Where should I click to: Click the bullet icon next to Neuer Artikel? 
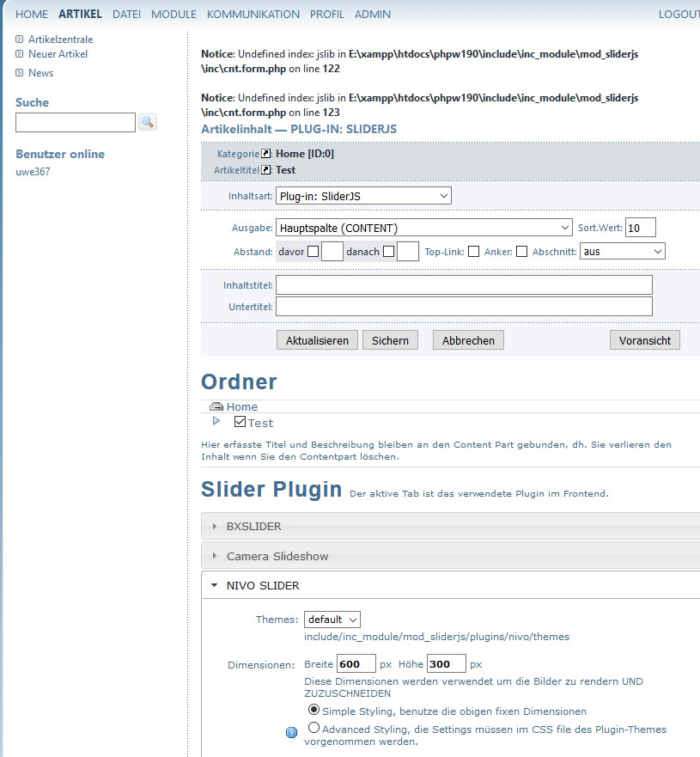[x=20, y=54]
